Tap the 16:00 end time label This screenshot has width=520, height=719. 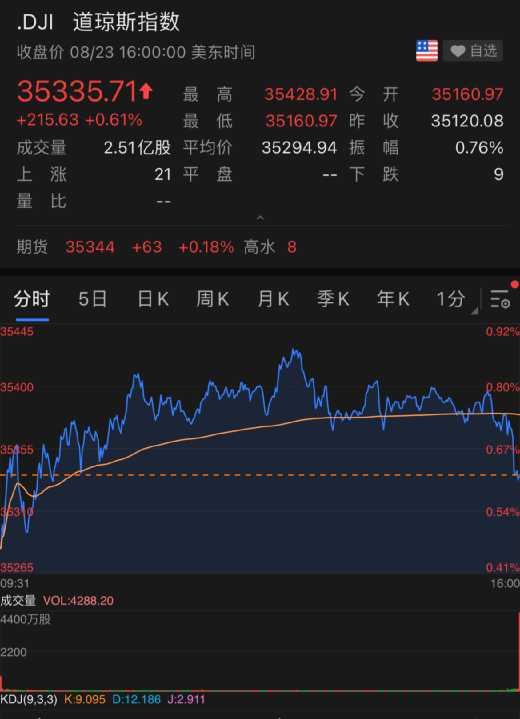505,584
